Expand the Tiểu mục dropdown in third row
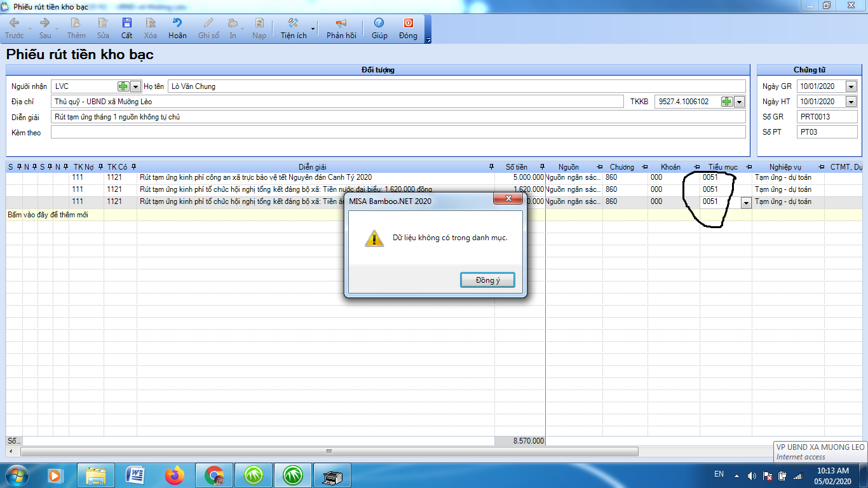The width and height of the screenshot is (868, 488). 746,203
